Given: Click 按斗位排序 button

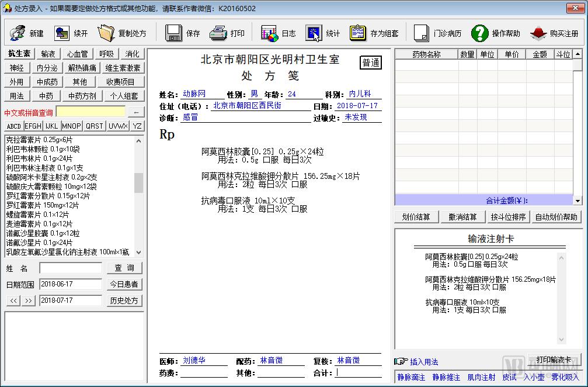Looking at the screenshot, I should tap(508, 217).
